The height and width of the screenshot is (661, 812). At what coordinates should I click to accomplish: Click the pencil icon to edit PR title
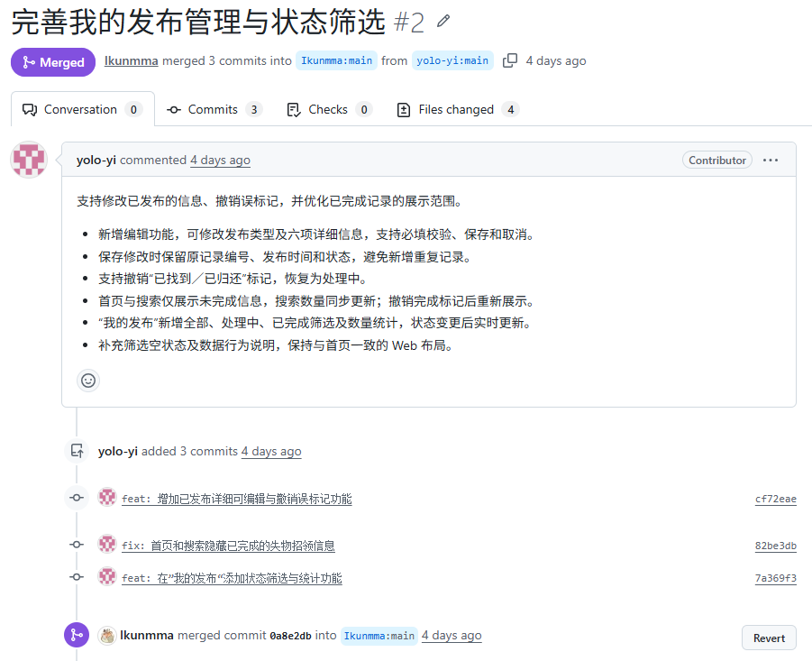coord(443,22)
